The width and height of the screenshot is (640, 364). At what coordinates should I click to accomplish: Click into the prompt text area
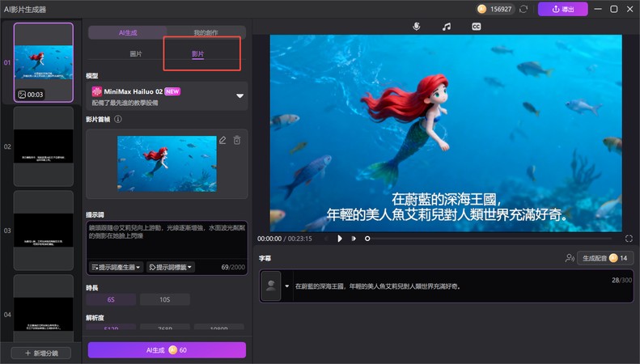(x=167, y=240)
